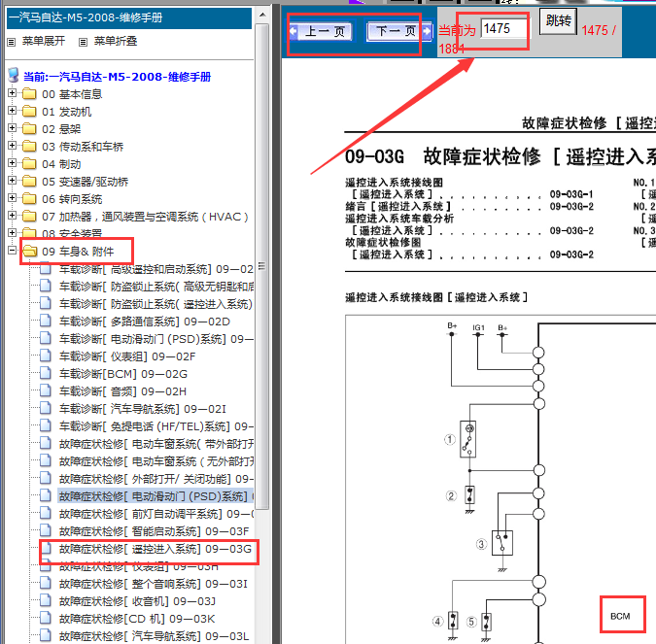Click page icon of 故障症状检修[ 整个音响系统]
The width and height of the screenshot is (656, 644).
tap(45, 583)
